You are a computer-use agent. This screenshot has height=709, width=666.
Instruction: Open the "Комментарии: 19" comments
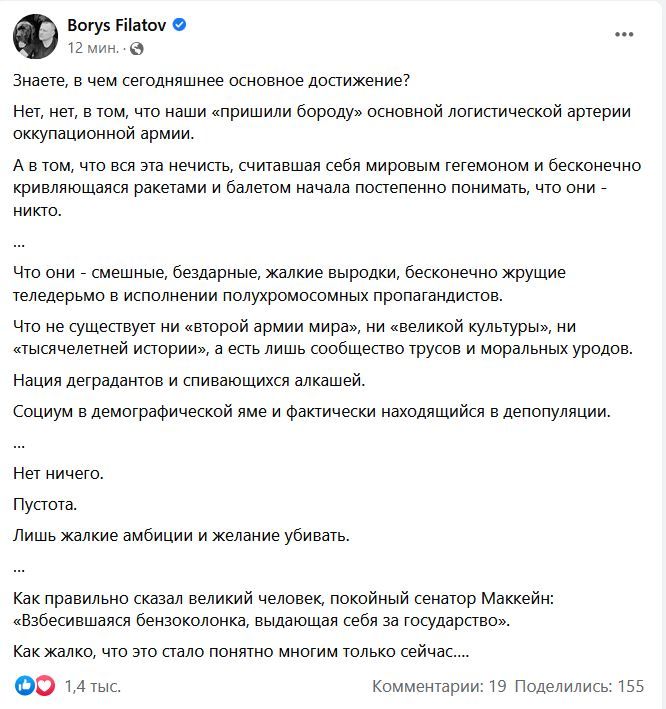click(x=440, y=687)
